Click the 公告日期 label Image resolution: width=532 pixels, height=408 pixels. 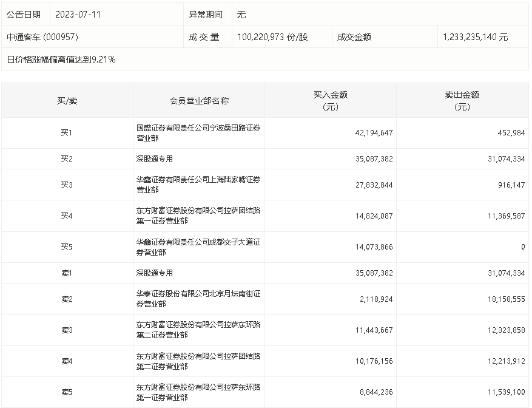[24, 15]
